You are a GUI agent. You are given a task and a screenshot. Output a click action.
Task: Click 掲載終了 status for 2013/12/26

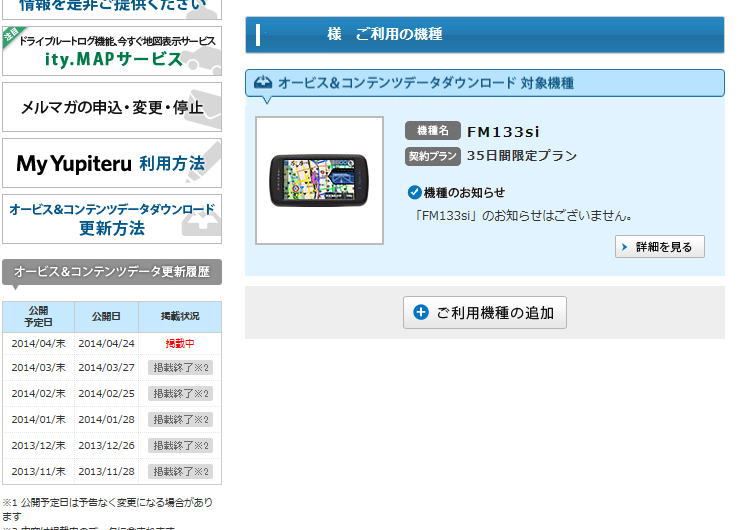(x=180, y=446)
